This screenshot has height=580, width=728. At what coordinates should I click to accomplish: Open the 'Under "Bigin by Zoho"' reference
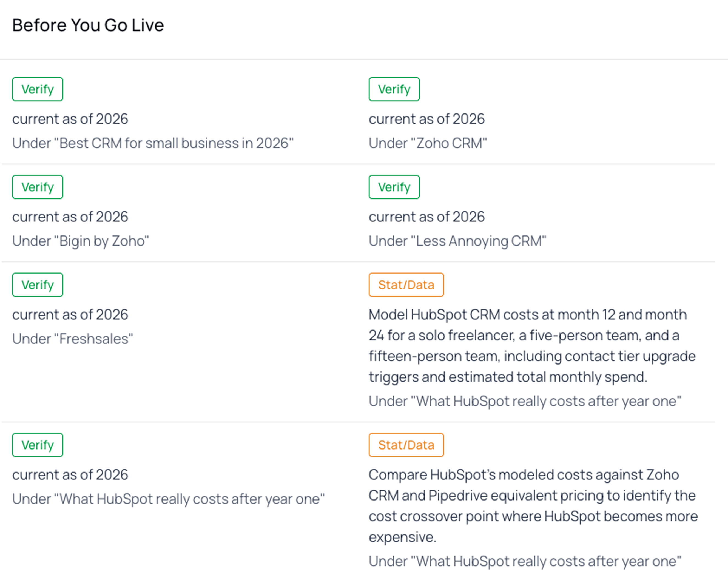pos(81,241)
